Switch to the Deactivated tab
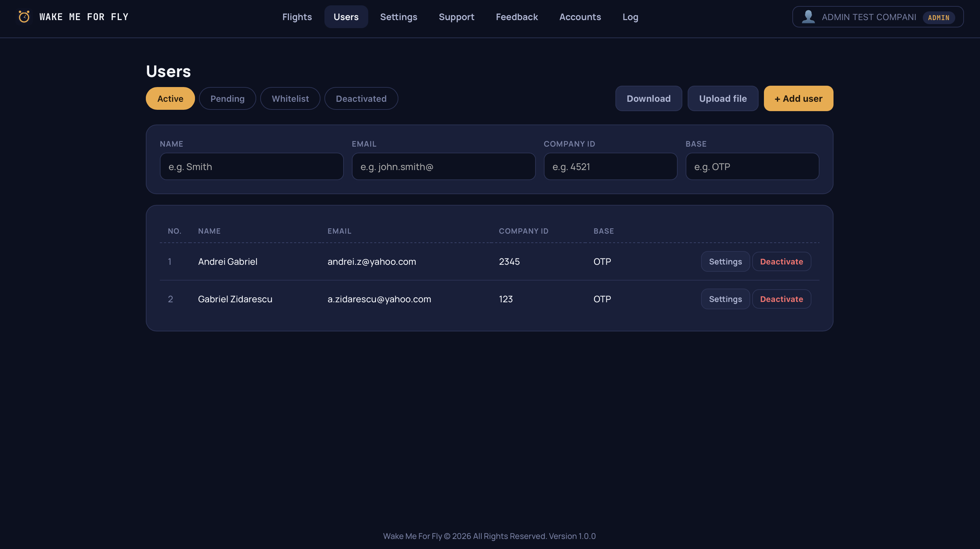 [361, 99]
